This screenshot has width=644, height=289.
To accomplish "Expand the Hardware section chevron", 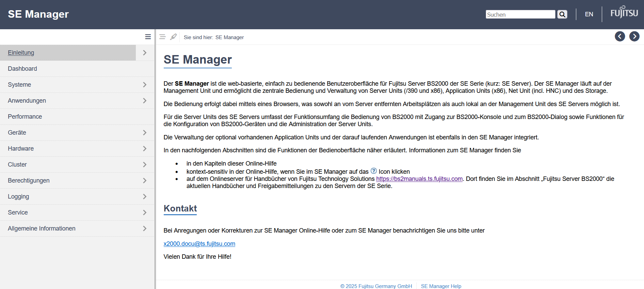I will 145,149.
